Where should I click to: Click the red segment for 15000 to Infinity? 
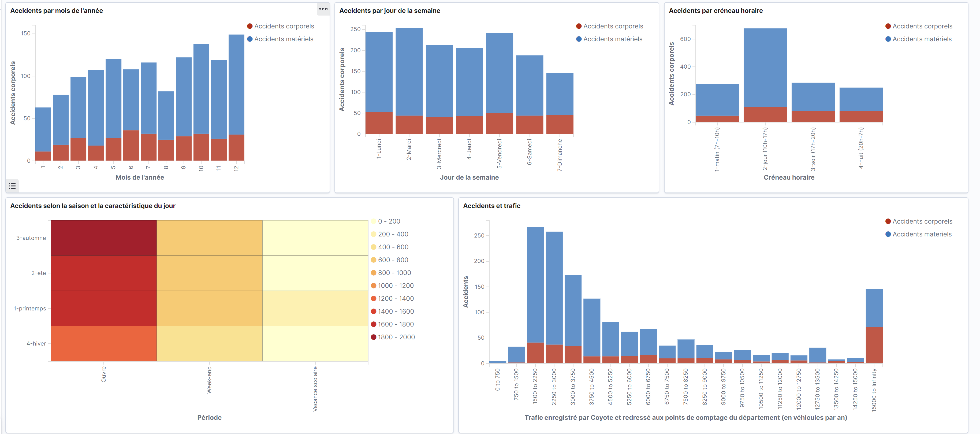874,345
